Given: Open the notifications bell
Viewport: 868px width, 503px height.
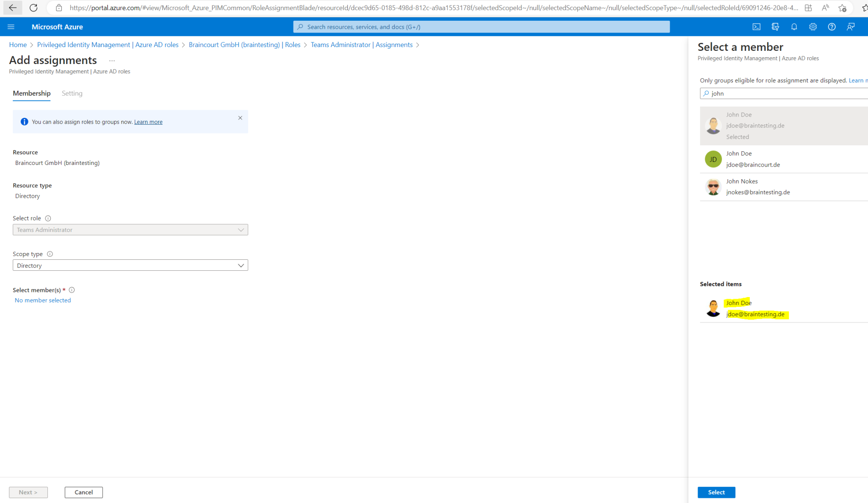Looking at the screenshot, I should [794, 26].
